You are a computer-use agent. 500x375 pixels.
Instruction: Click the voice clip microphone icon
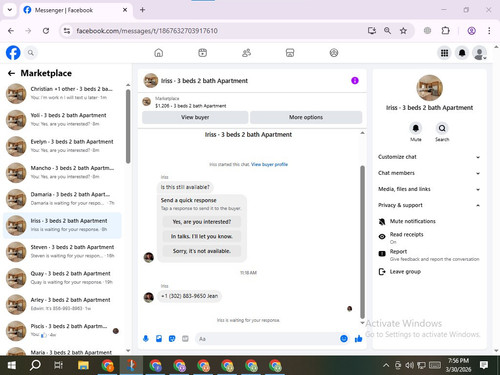point(146,339)
